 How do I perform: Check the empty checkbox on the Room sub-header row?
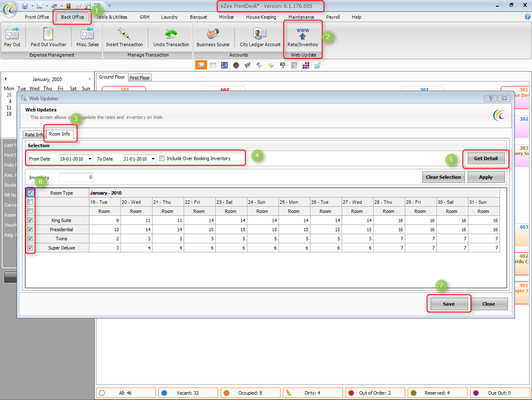(x=30, y=211)
